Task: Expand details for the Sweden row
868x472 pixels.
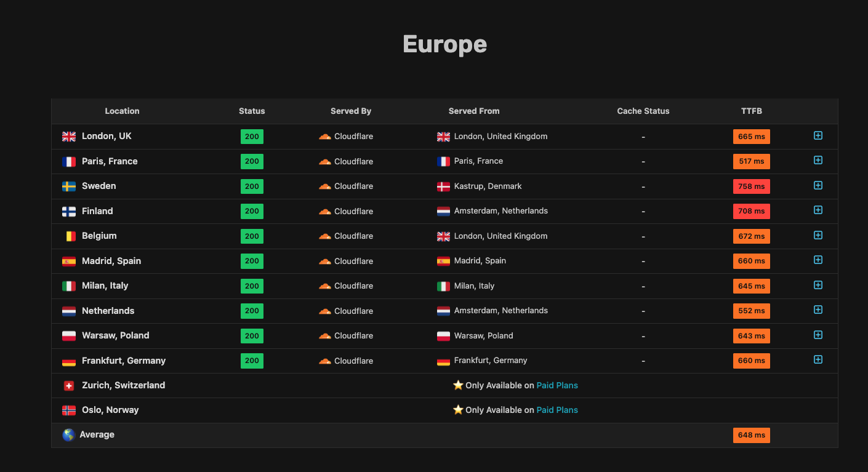Action: (x=818, y=185)
